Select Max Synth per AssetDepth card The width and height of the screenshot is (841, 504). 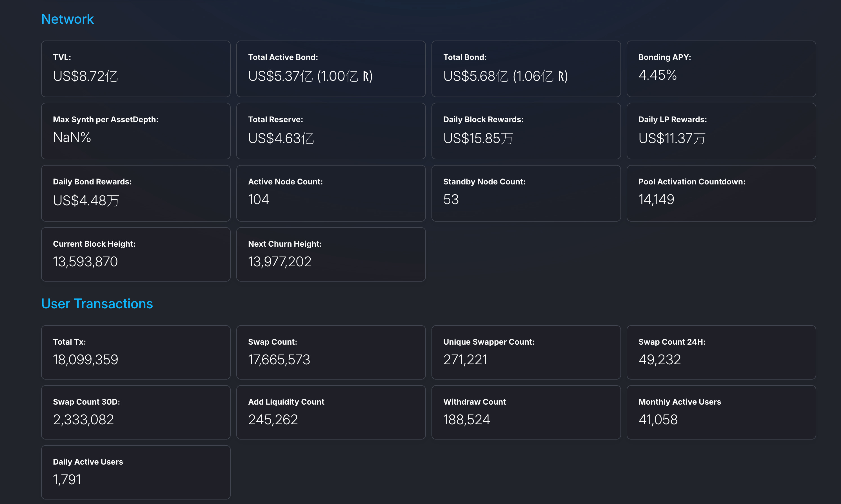pos(135,131)
